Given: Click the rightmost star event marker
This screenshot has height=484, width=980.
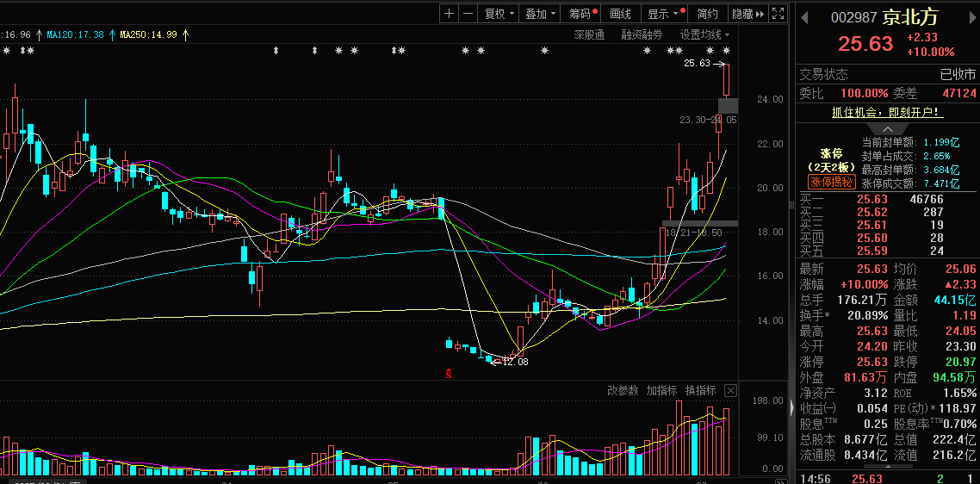Looking at the screenshot, I should pos(726,50).
